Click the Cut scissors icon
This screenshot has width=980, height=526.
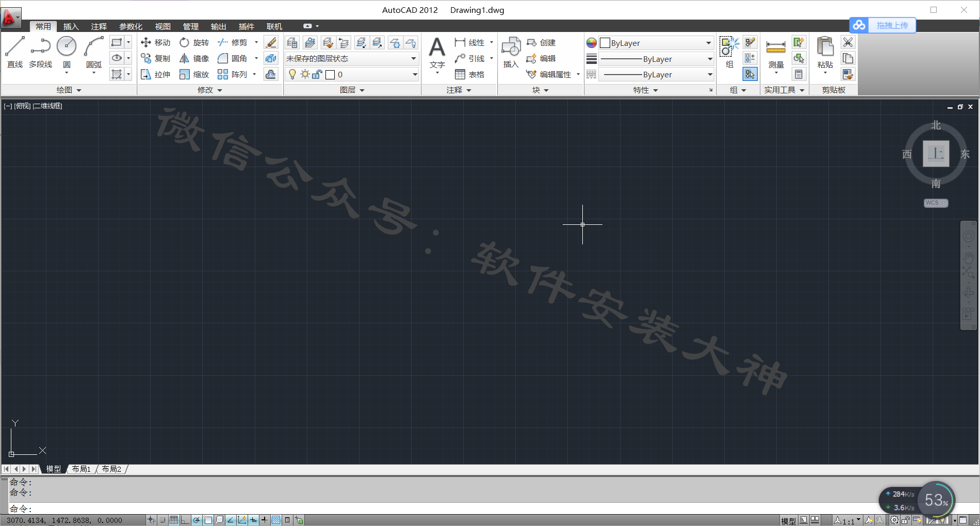tap(847, 42)
